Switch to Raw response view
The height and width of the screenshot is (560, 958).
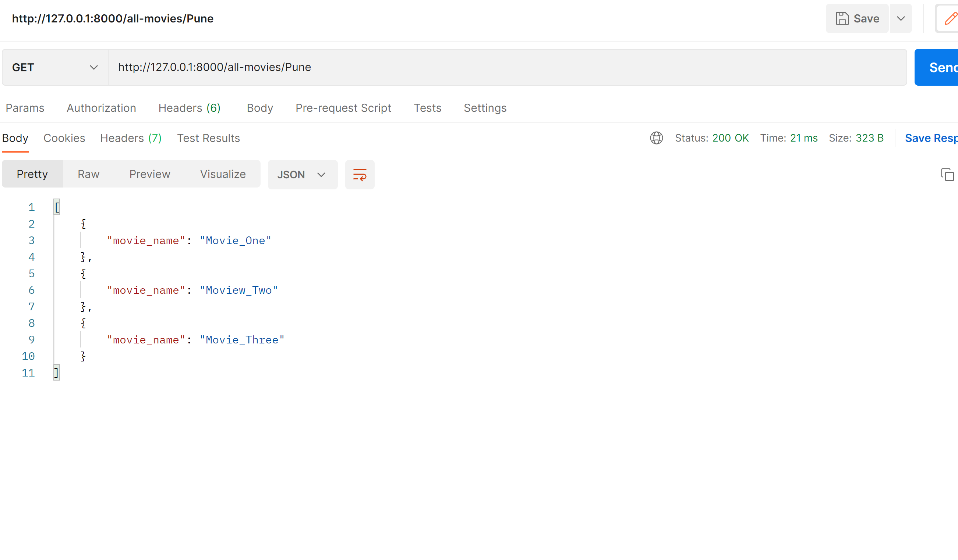click(88, 174)
